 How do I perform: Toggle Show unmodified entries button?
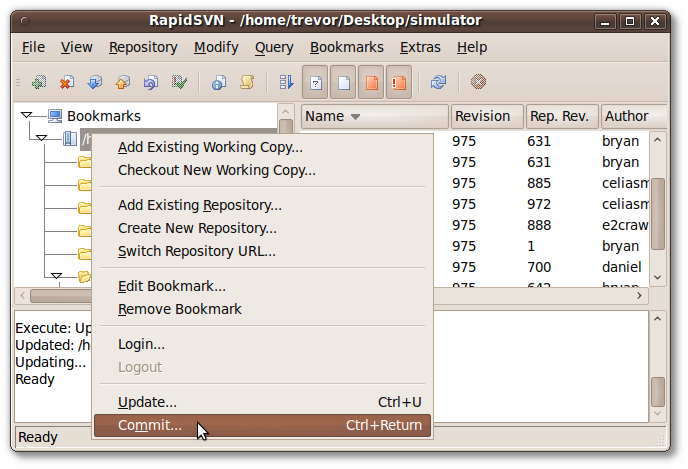[343, 82]
